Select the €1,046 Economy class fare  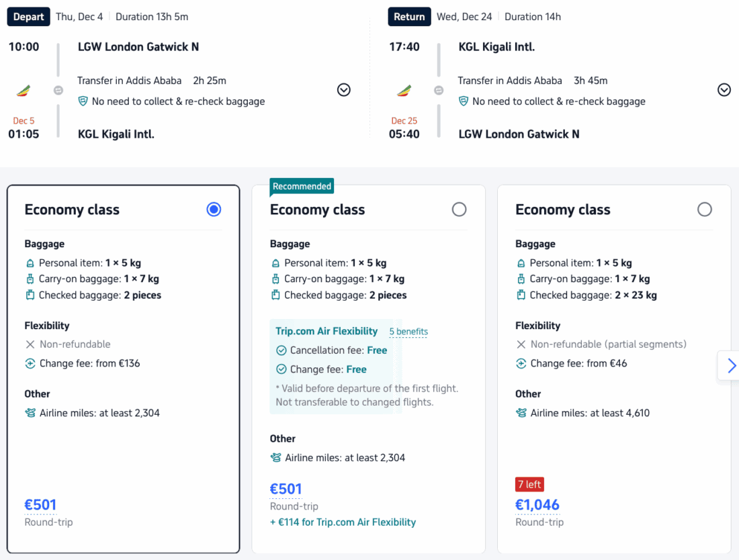[704, 209]
